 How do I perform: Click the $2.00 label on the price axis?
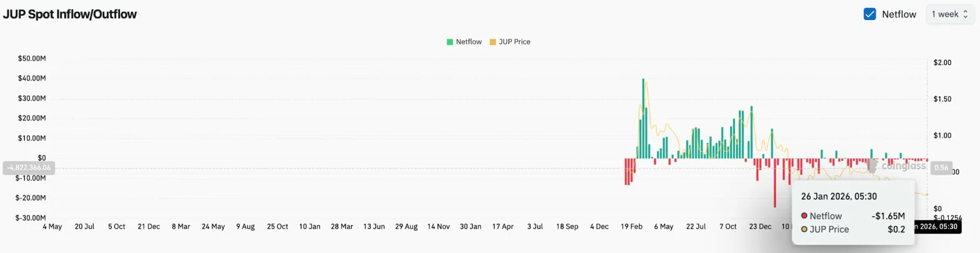coord(942,62)
